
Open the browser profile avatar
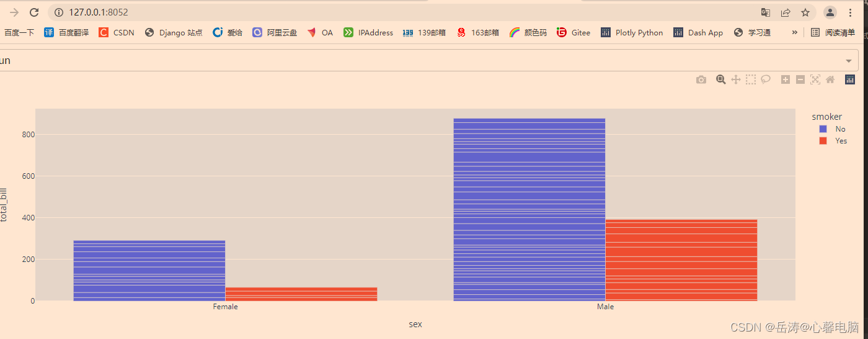click(x=830, y=12)
